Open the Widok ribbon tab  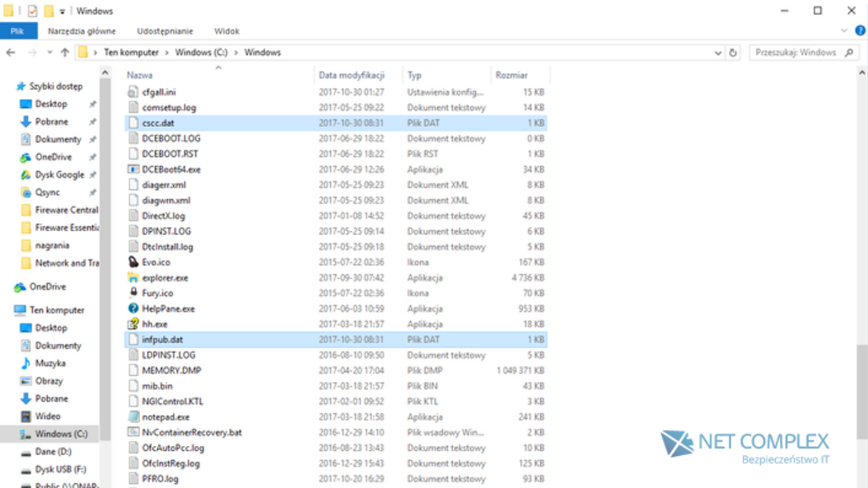click(x=227, y=31)
